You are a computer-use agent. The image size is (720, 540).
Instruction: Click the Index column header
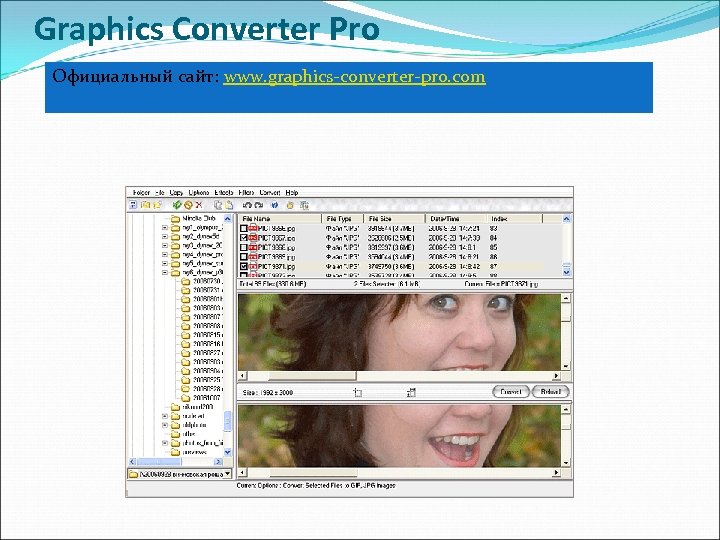[x=514, y=219]
